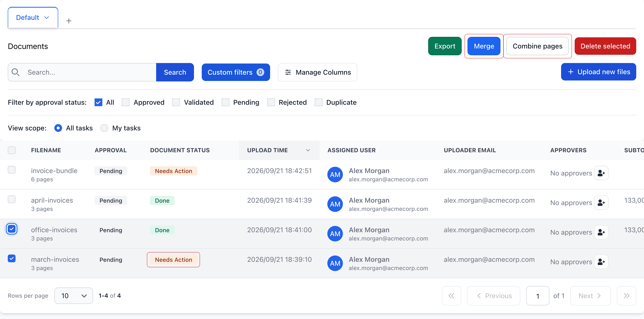This screenshot has height=319, width=644.
Task: Add approver for april-invoices row
Action: click(x=601, y=202)
